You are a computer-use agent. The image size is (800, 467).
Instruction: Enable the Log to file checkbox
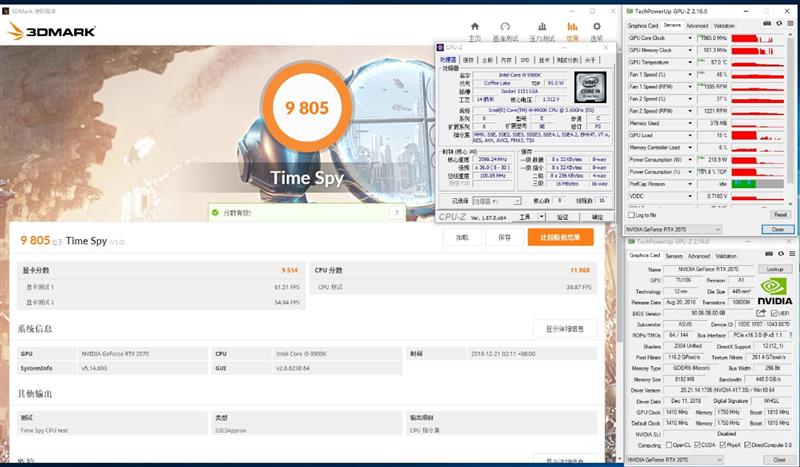pyautogui.click(x=630, y=214)
